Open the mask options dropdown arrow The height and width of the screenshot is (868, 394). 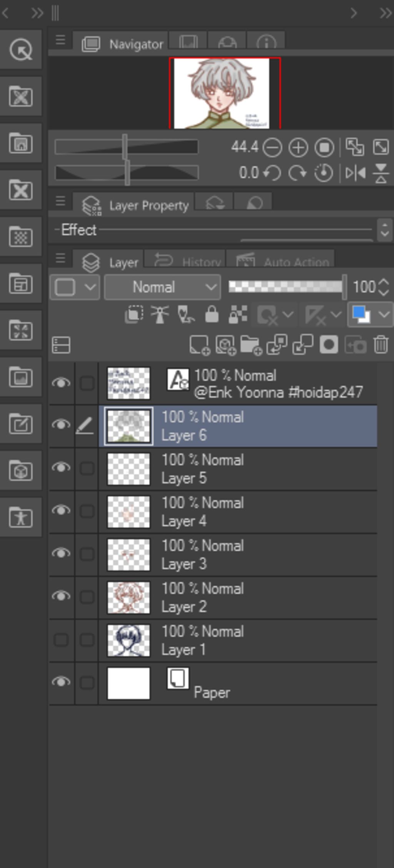coord(288,314)
